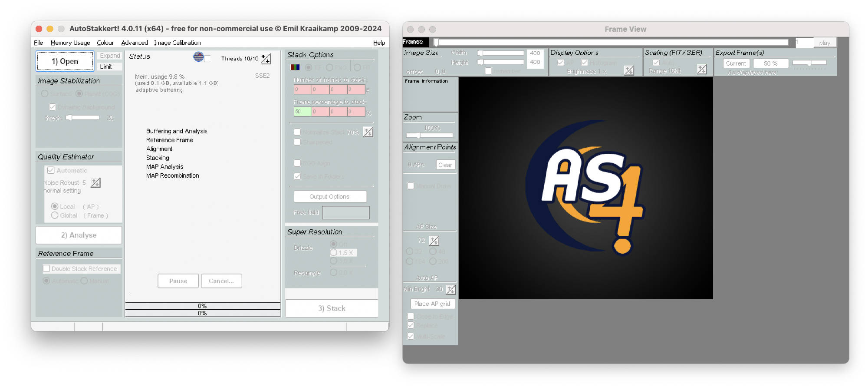Viewport: 868px width, 387px height.
Task: Click the 1) Open button
Action: (x=65, y=61)
